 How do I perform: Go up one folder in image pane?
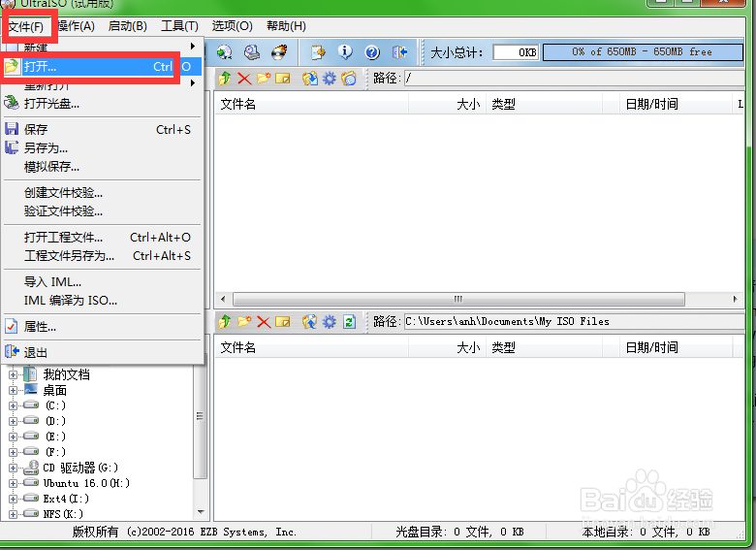tap(224, 79)
